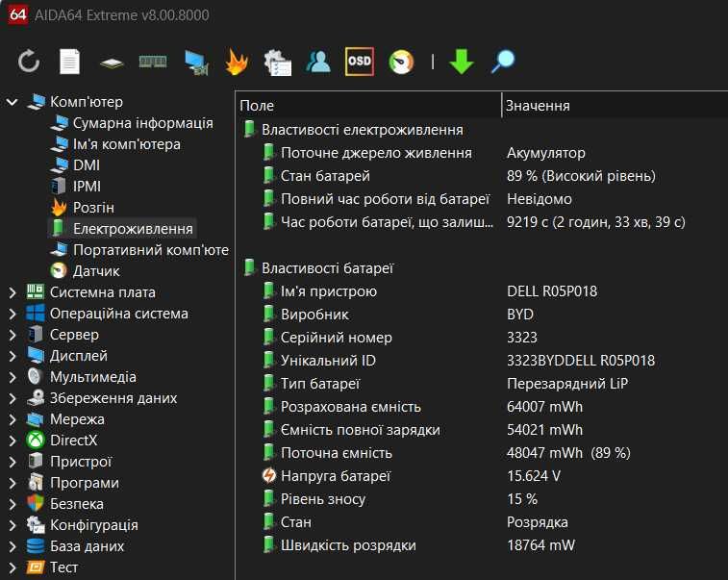Expand the Системна плата node
Image resolution: width=728 pixels, height=580 pixels.
[x=13, y=292]
